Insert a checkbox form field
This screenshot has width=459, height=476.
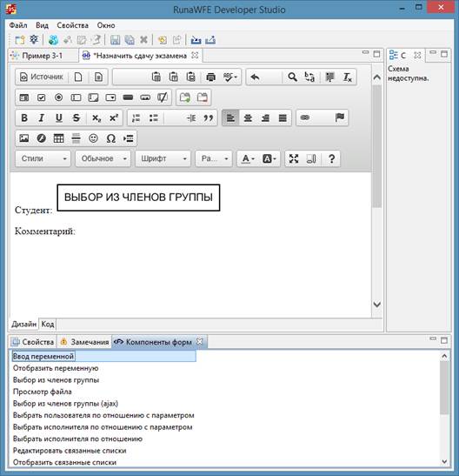(x=41, y=97)
